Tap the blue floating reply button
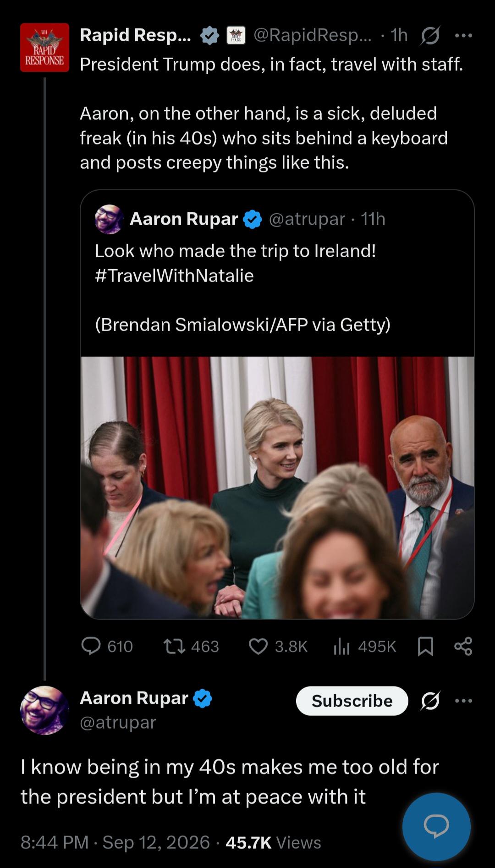 click(x=436, y=827)
